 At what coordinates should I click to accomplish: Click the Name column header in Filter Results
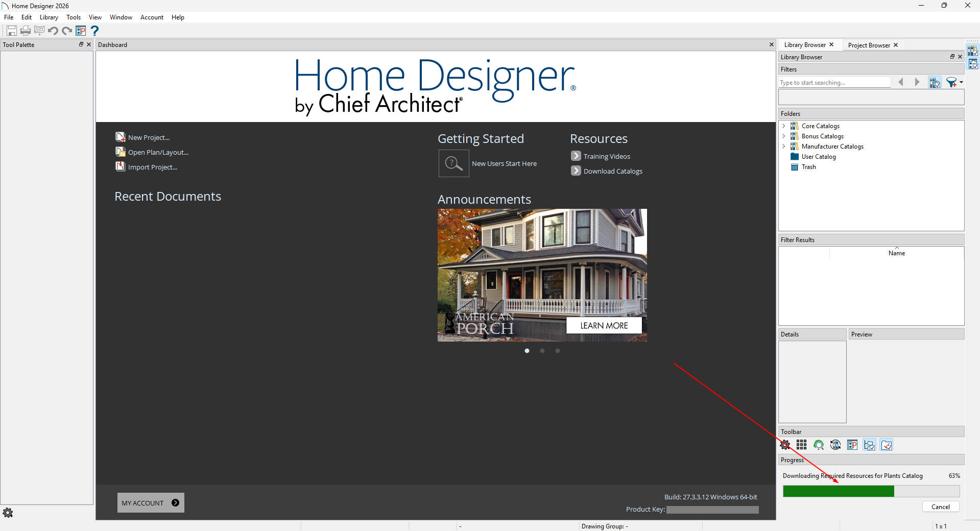click(897, 253)
